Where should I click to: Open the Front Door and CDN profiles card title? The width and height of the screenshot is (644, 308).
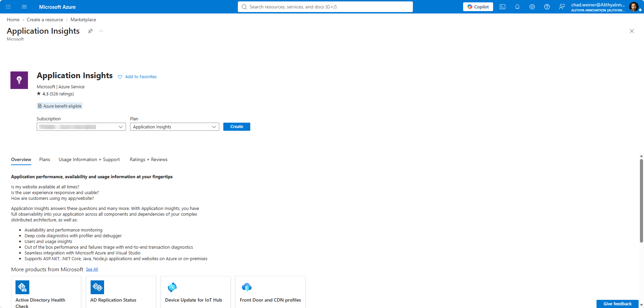[x=270, y=300]
